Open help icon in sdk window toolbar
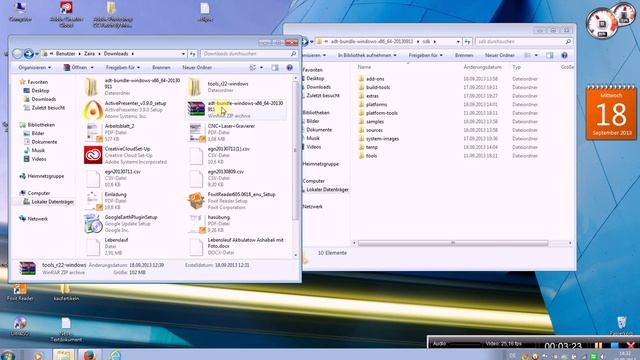 click(x=564, y=55)
